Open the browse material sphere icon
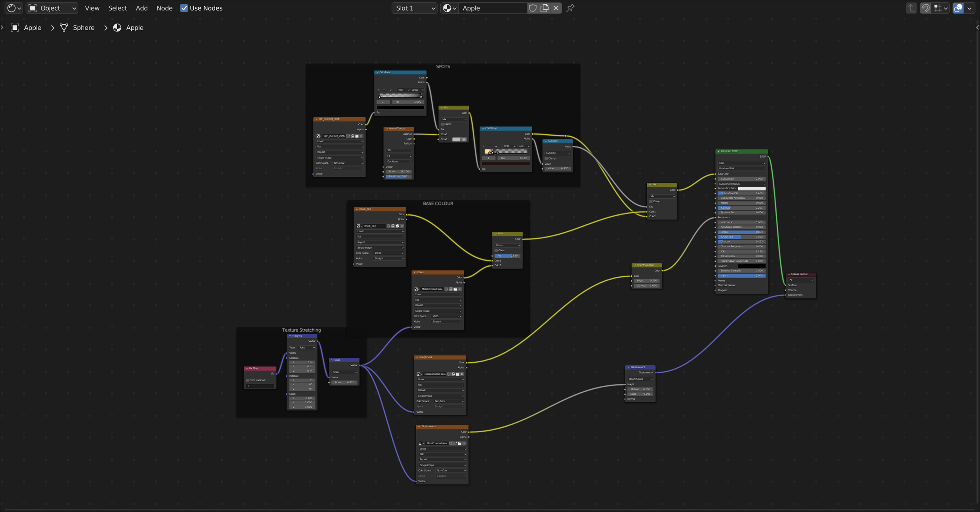This screenshot has height=512, width=980. 449,8
